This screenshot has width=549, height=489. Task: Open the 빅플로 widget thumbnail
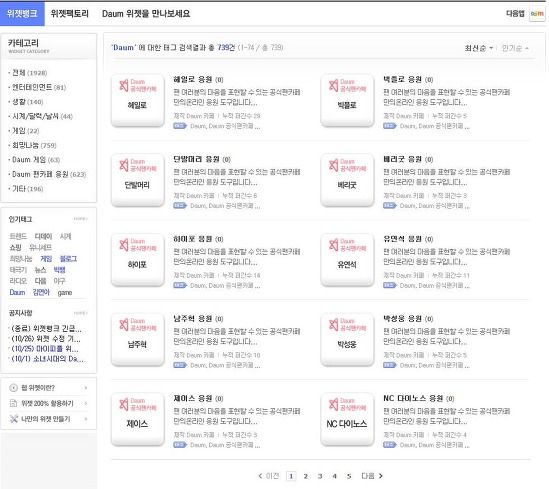(347, 100)
